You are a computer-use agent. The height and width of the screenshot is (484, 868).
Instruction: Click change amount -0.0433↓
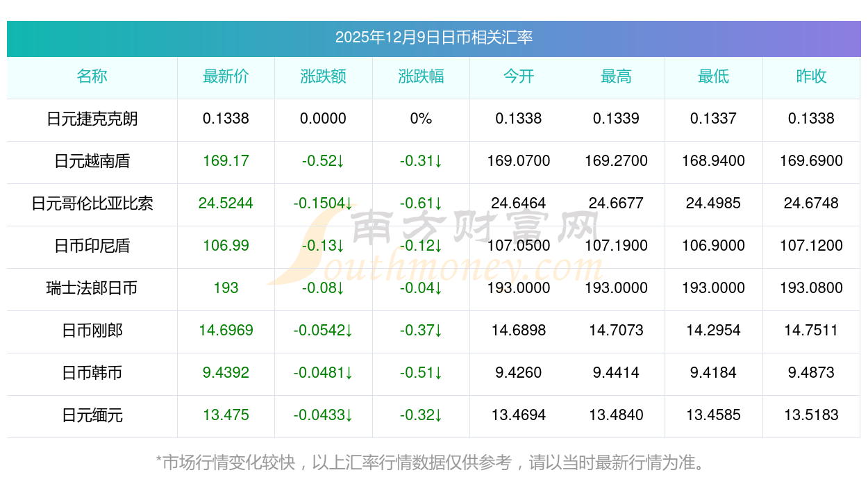[x=324, y=415]
